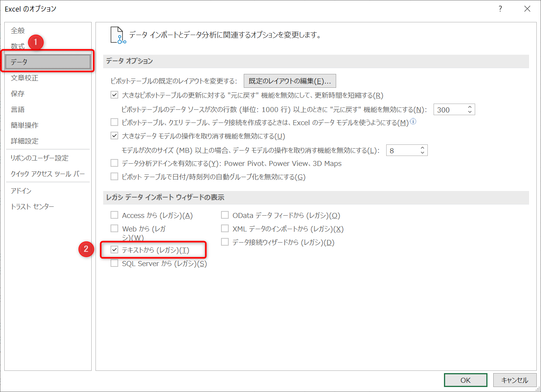541x392 pixels.
Task: Check OData データ フィードから (レガシ)
Action: [225, 215]
